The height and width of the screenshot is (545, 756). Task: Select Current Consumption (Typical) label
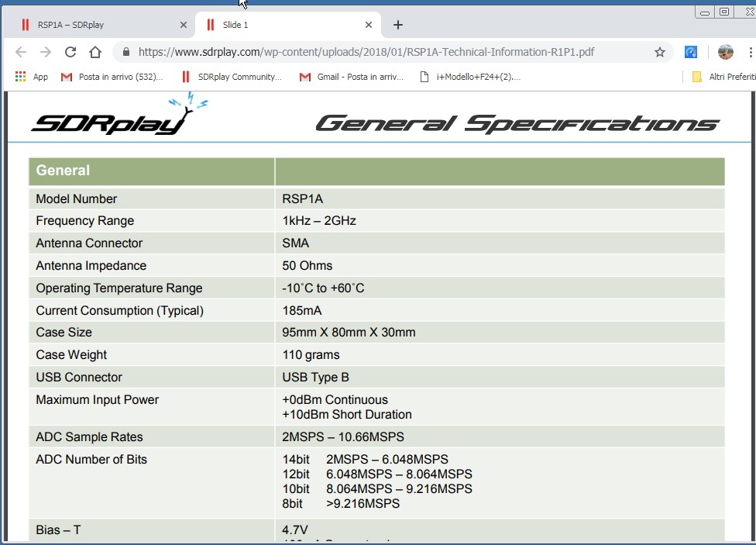coord(119,310)
